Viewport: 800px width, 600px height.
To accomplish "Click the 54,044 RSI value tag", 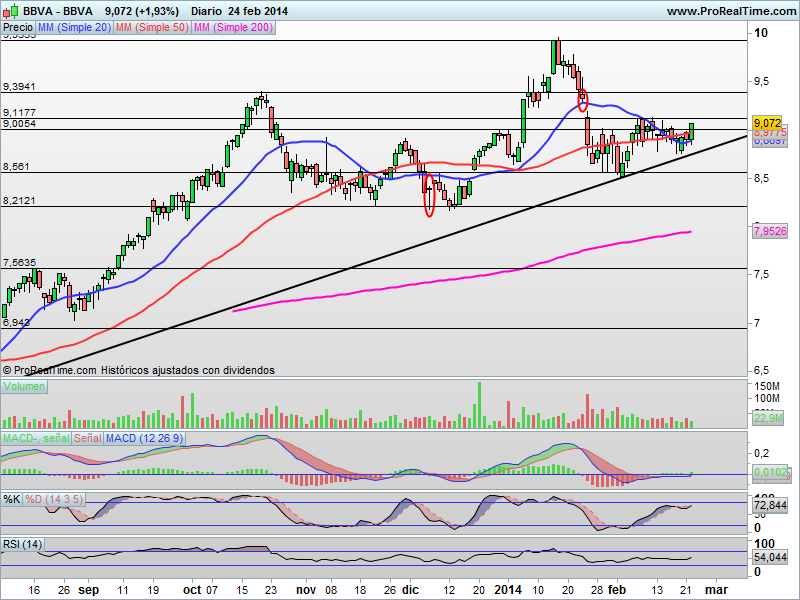I will [x=770, y=557].
